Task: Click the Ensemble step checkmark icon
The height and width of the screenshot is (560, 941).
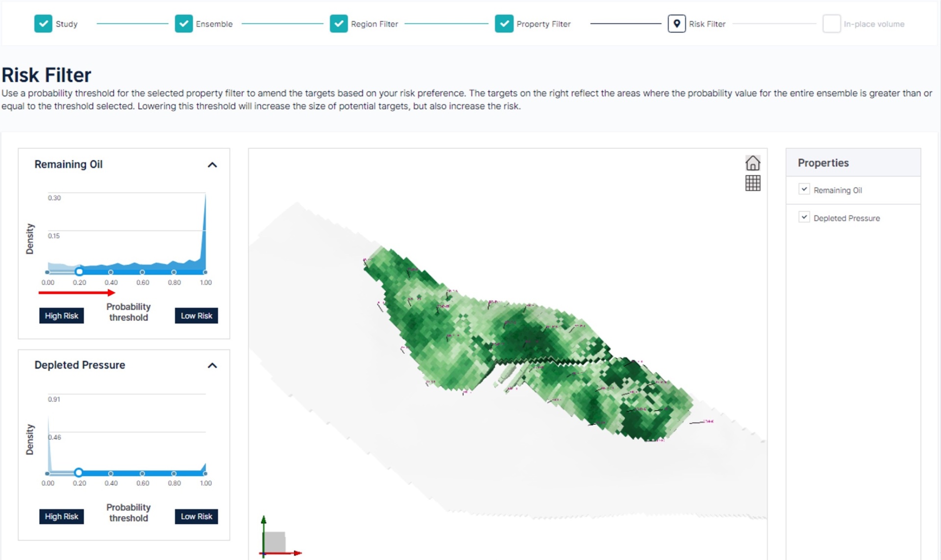Action: click(x=184, y=24)
